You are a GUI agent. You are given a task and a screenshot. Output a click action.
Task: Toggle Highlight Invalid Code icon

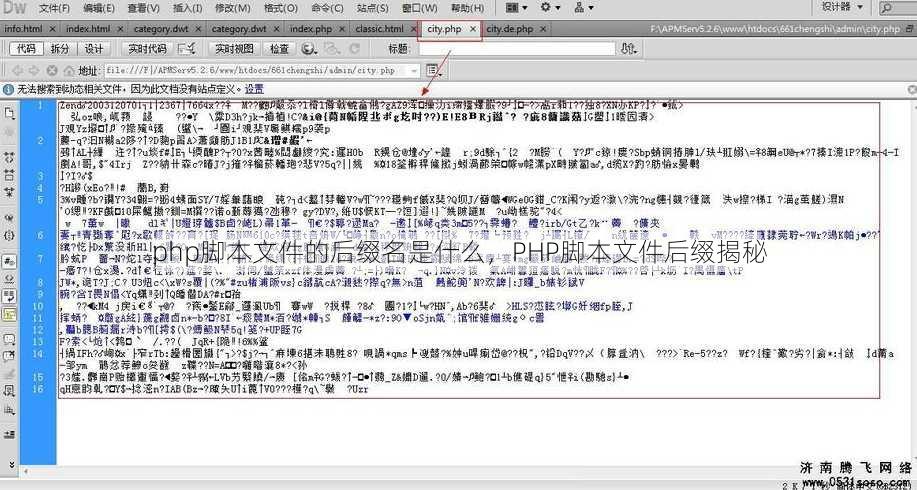(9, 278)
